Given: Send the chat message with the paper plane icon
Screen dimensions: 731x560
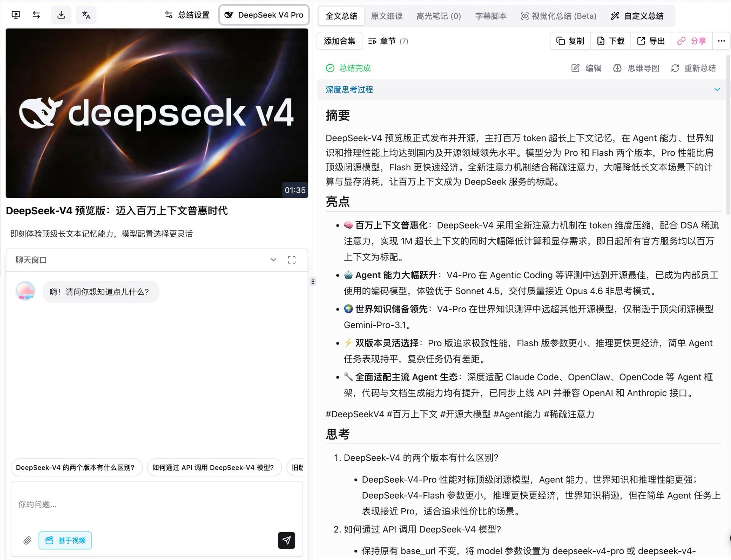Looking at the screenshot, I should tap(286, 540).
